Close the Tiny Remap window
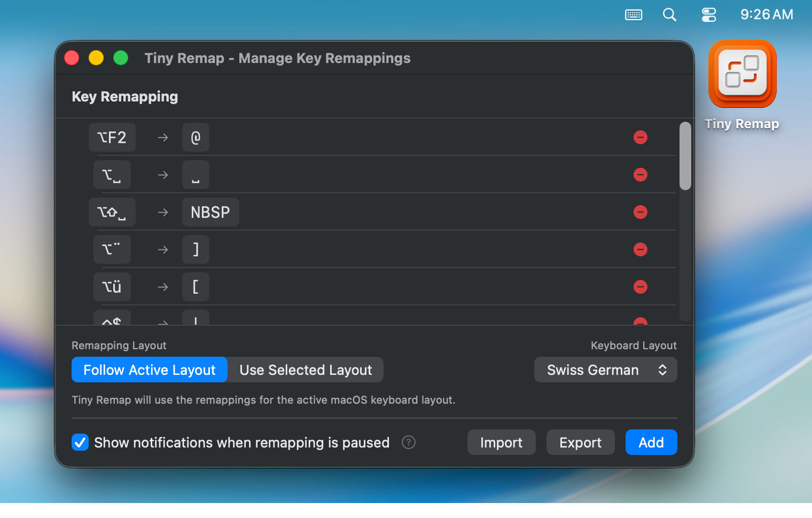 pyautogui.click(x=72, y=58)
